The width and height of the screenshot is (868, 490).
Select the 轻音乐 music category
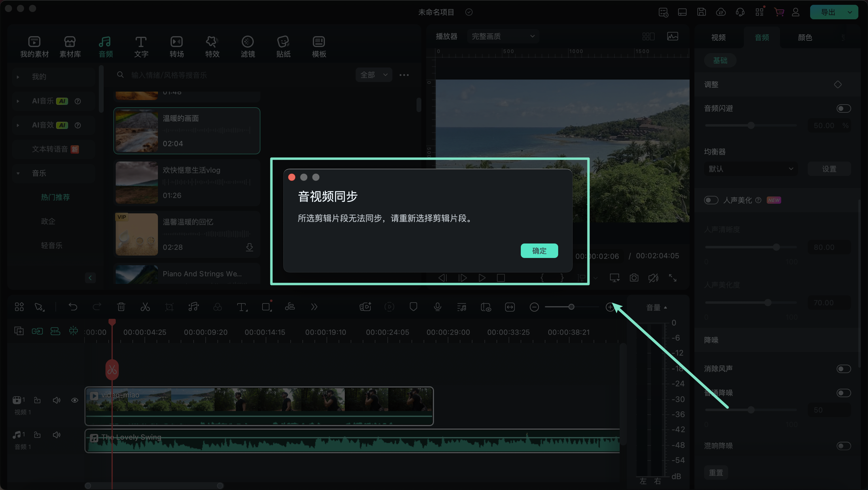[x=52, y=245]
